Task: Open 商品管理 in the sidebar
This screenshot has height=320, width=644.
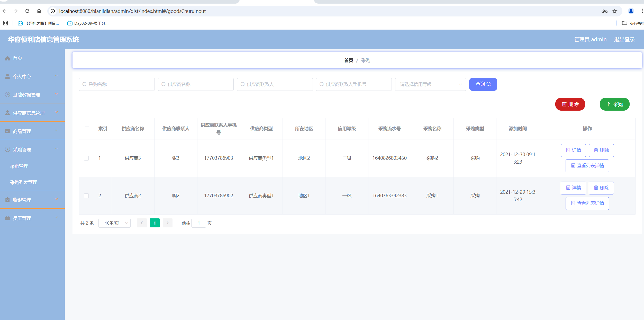Action: tap(32, 131)
